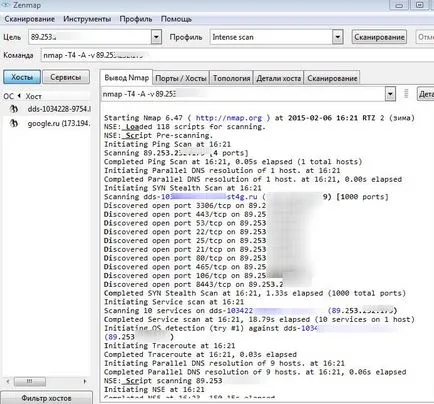Screen dimensions: 434x404
Task: Click the Сканирование scan button
Action: pyautogui.click(x=379, y=37)
